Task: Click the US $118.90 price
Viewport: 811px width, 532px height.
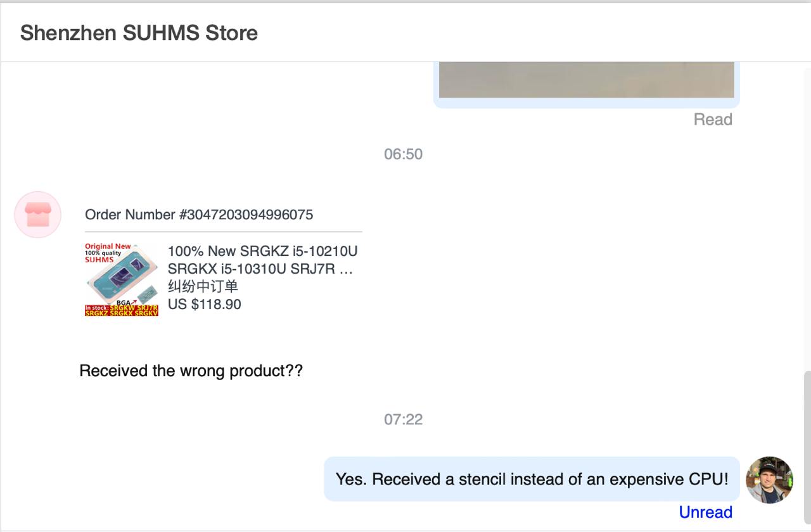Action: tap(205, 305)
